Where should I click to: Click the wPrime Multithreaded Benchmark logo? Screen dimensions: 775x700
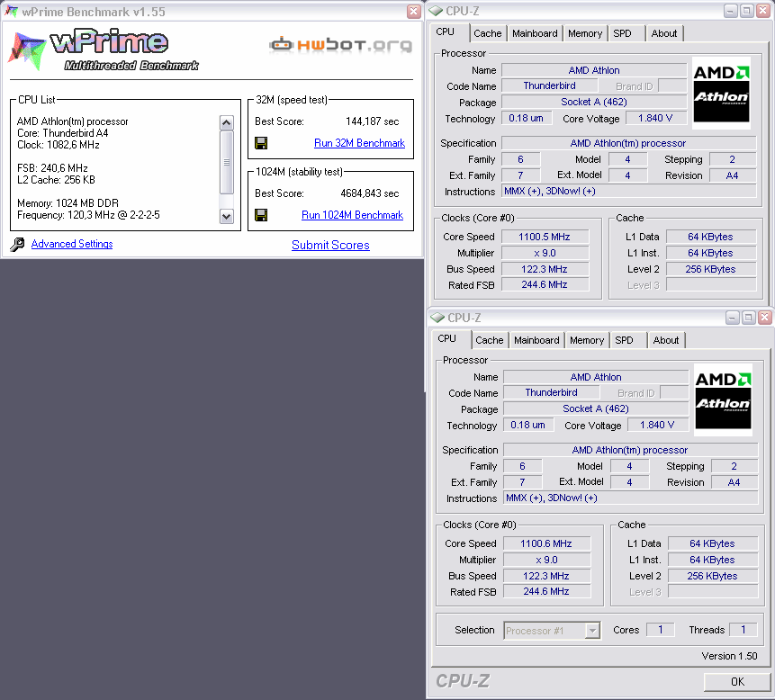(104, 49)
